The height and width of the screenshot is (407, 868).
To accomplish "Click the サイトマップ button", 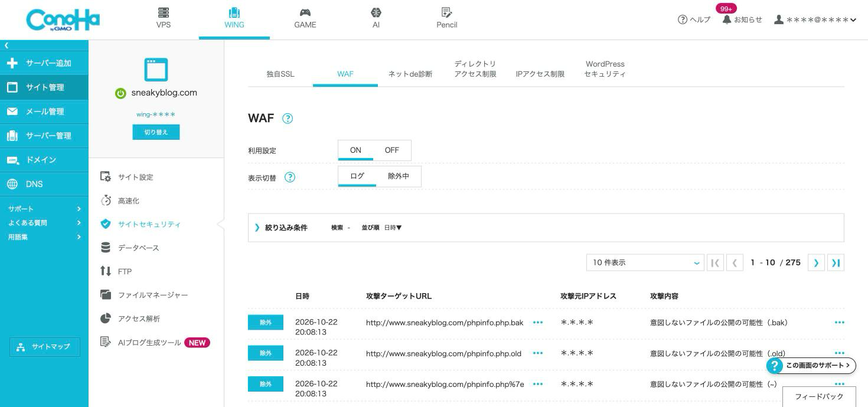I will pos(45,347).
